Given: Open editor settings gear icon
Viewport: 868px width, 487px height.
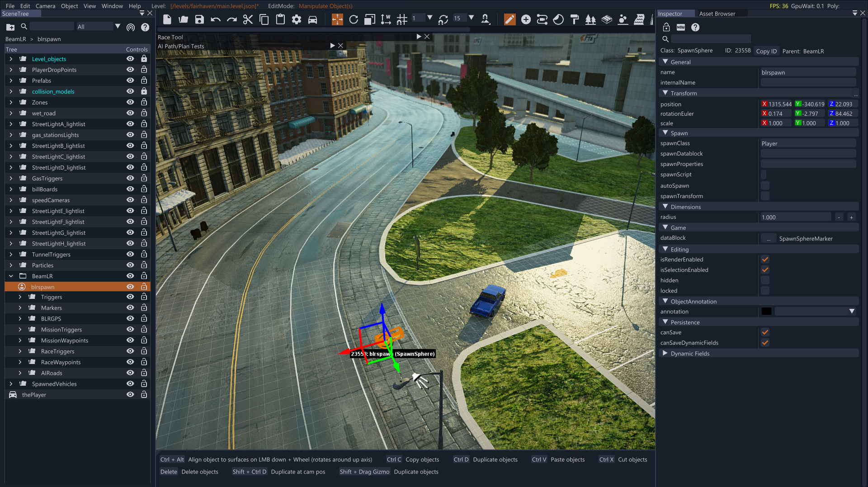Looking at the screenshot, I should point(296,19).
